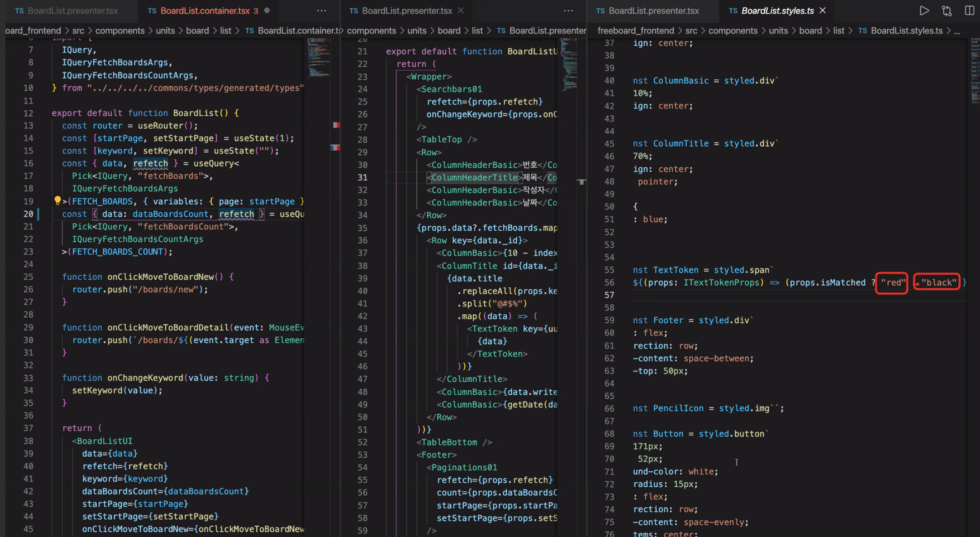Open the 'units' breadcrumb in the middle editor

click(x=416, y=30)
